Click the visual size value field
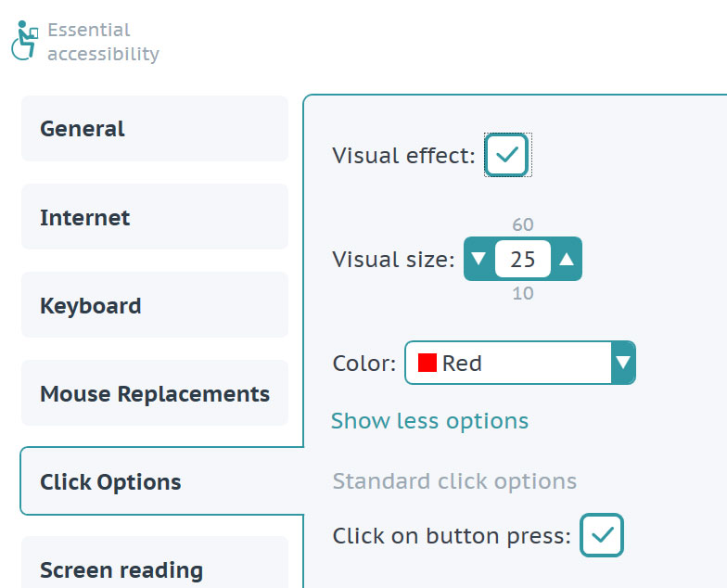 523,259
